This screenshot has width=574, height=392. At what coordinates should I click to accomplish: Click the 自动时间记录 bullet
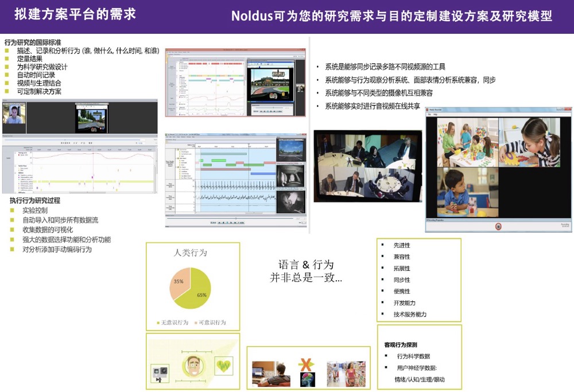[x=36, y=75]
